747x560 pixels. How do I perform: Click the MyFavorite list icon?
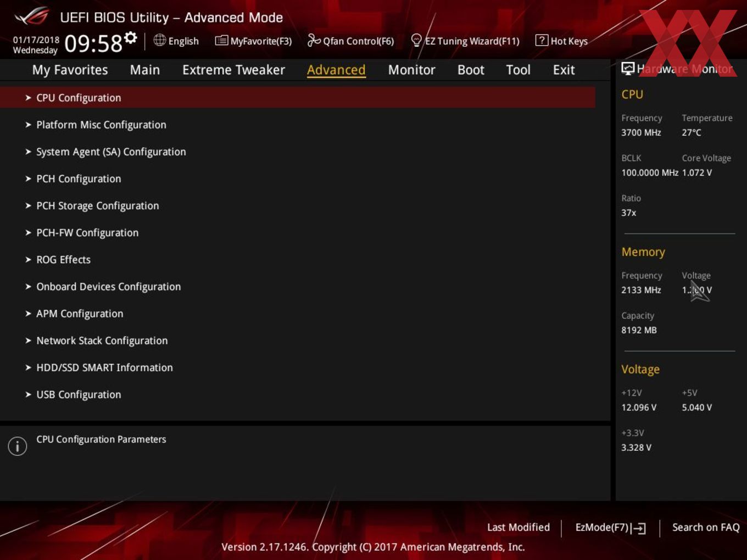[x=221, y=41]
